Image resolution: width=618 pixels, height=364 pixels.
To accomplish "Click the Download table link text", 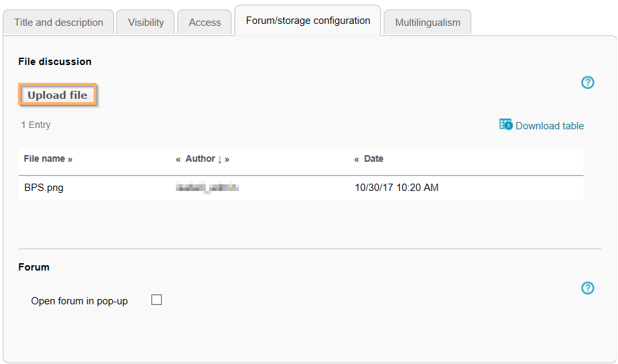I will 550,126.
